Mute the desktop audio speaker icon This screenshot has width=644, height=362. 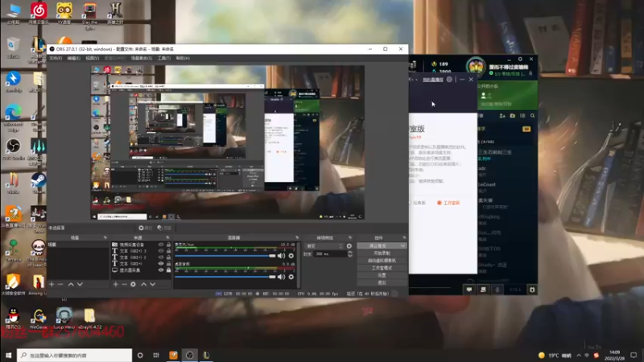pos(281,277)
